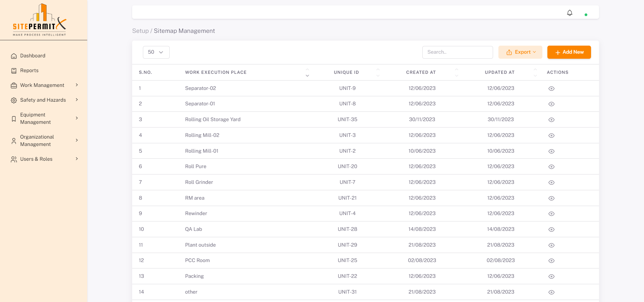Expand Safety and Hazards submenu
Viewport: 644px width, 302px height.
point(44,100)
